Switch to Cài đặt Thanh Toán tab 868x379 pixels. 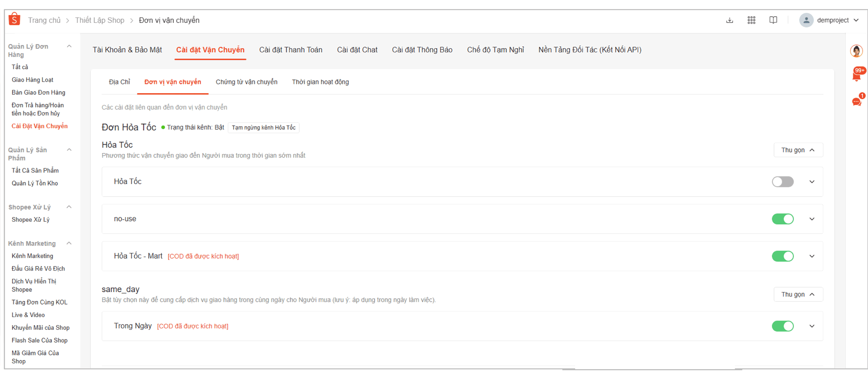290,50
